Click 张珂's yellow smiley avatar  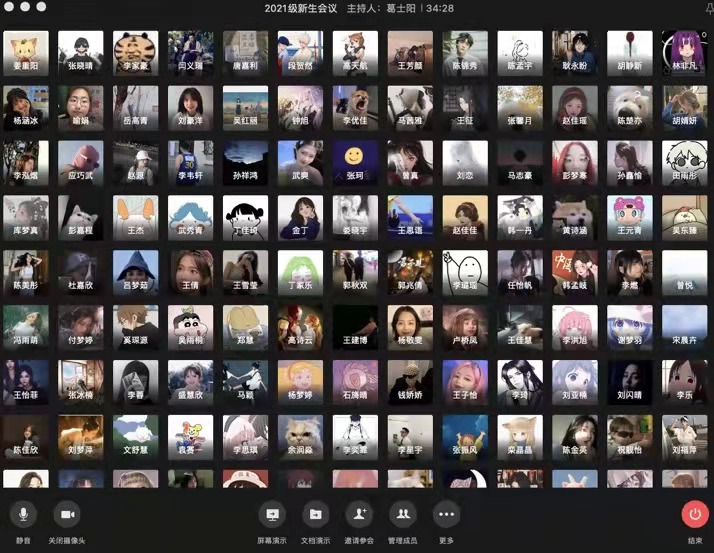point(354,158)
